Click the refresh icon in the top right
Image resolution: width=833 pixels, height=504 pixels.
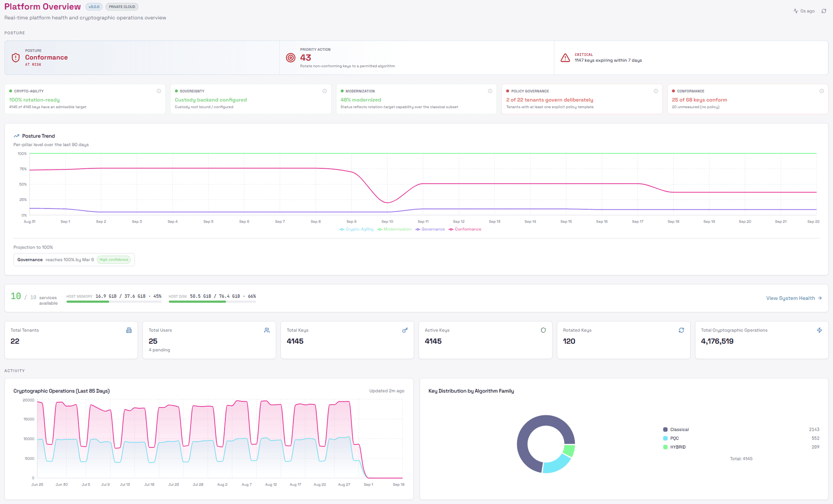(x=823, y=11)
